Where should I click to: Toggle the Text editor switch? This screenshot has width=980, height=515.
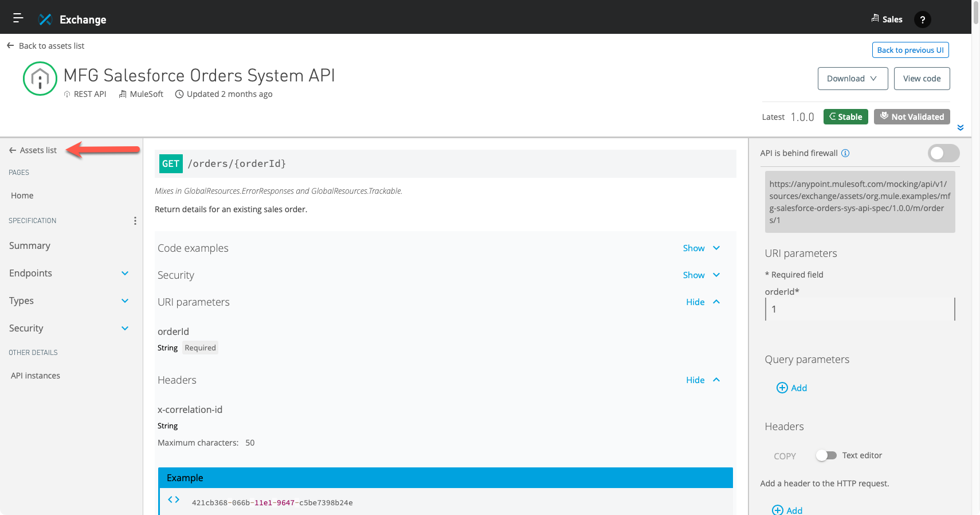[826, 455]
